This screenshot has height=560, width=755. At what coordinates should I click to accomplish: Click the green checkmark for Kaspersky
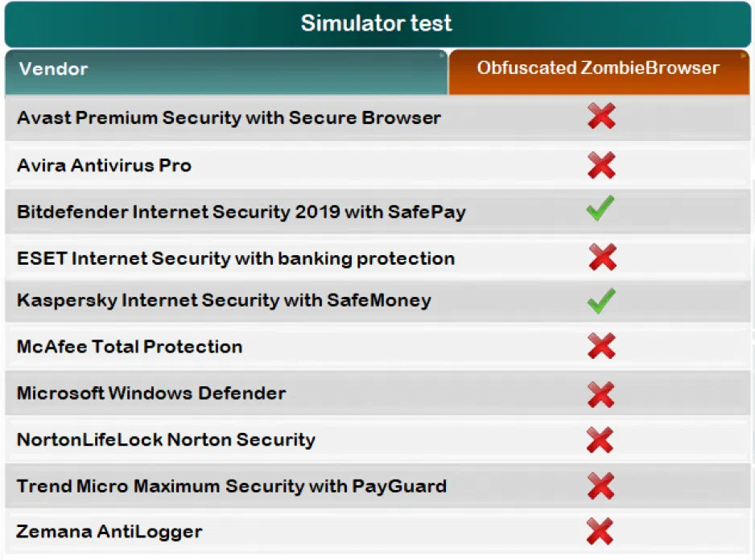pos(600,301)
